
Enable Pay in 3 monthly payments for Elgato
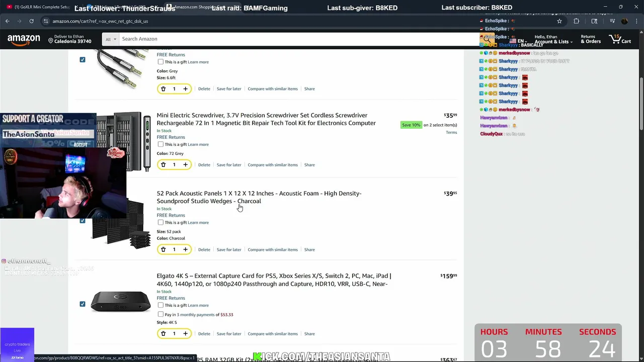coord(160,315)
